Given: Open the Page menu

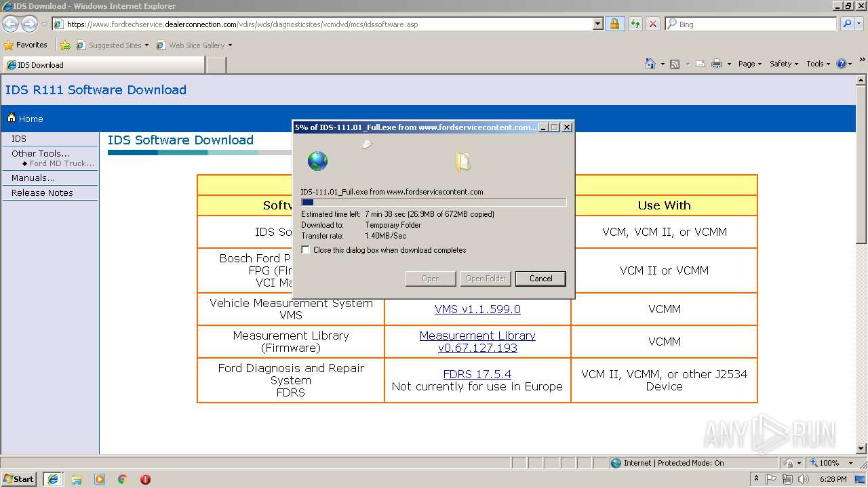Looking at the screenshot, I should click(749, 64).
